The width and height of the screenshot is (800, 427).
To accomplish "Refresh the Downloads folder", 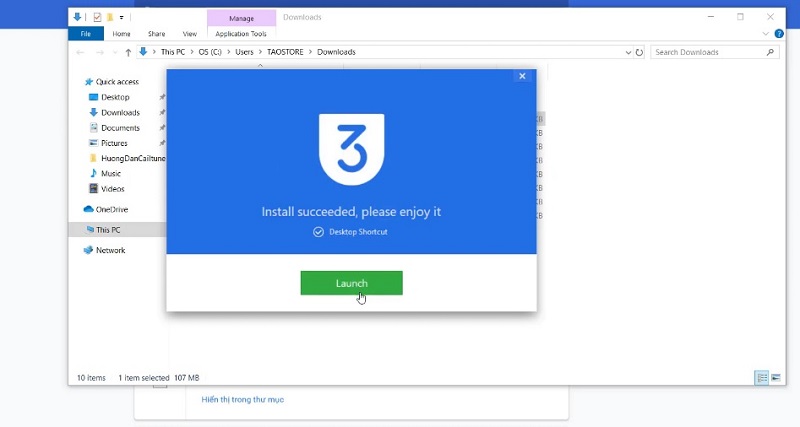I will pyautogui.click(x=639, y=53).
